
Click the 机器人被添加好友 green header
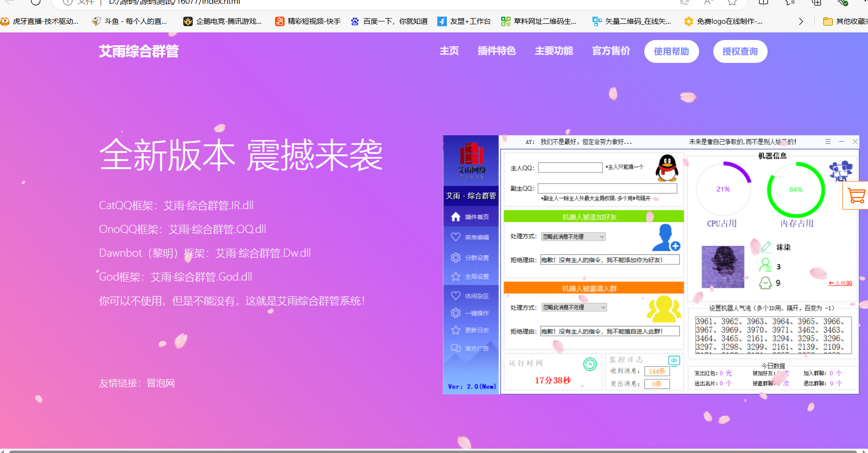tap(593, 217)
